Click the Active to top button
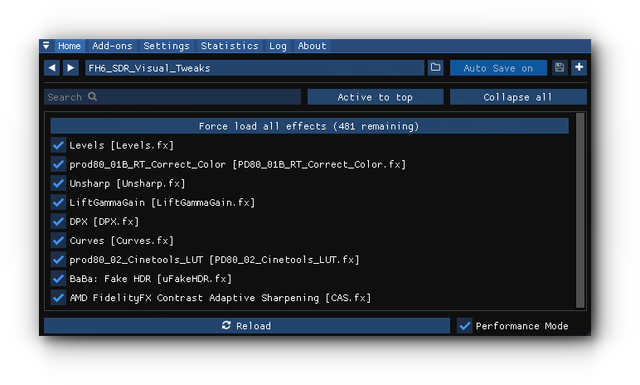The image size is (640, 385). tap(375, 97)
